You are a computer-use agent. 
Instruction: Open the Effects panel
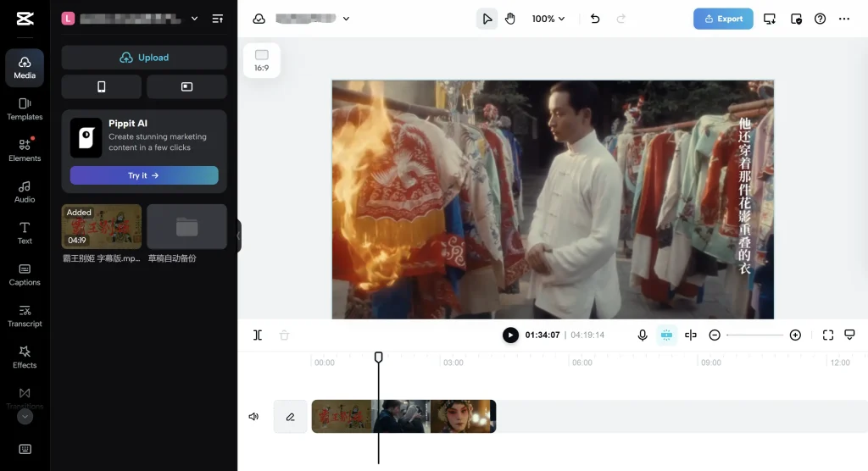[x=25, y=357]
